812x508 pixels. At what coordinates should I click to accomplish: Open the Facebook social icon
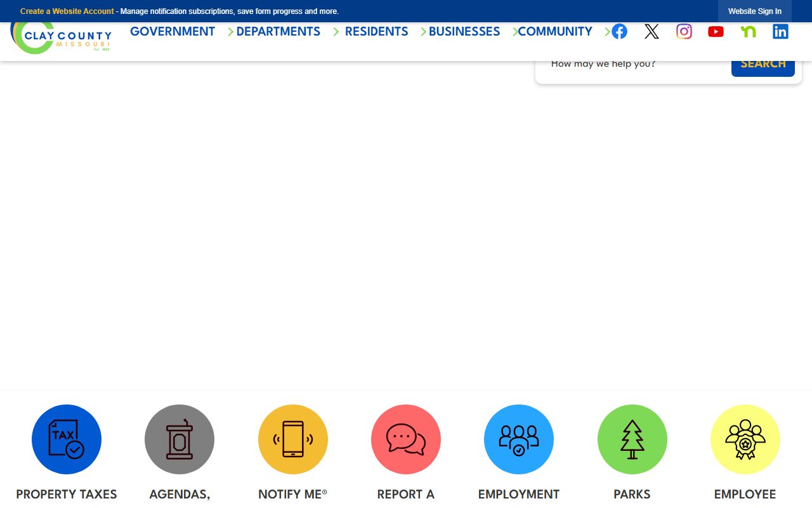(x=620, y=31)
